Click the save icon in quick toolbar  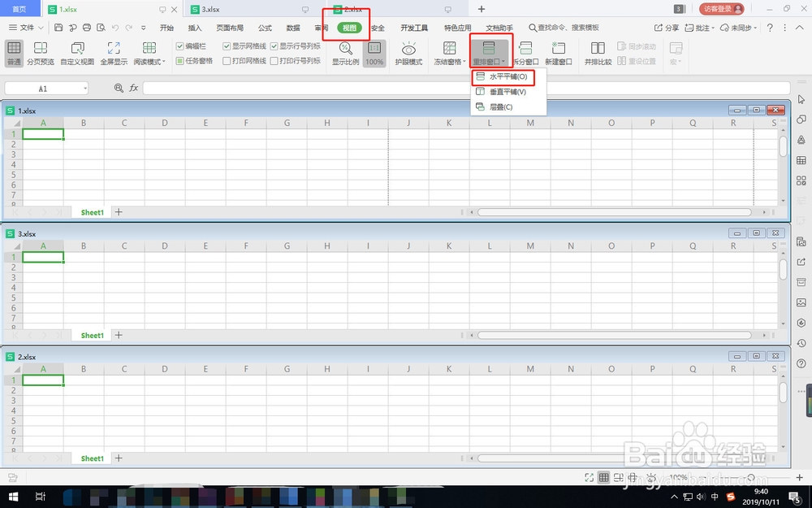(58, 28)
